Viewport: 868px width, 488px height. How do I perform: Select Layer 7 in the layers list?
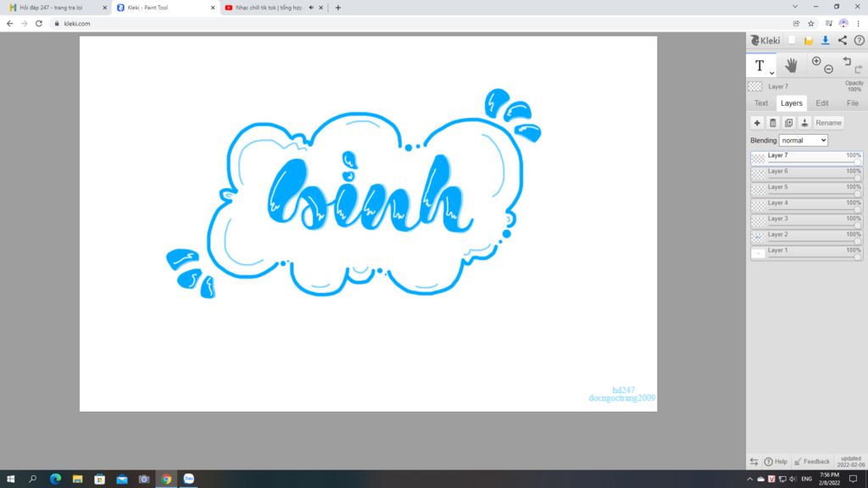tap(807, 158)
